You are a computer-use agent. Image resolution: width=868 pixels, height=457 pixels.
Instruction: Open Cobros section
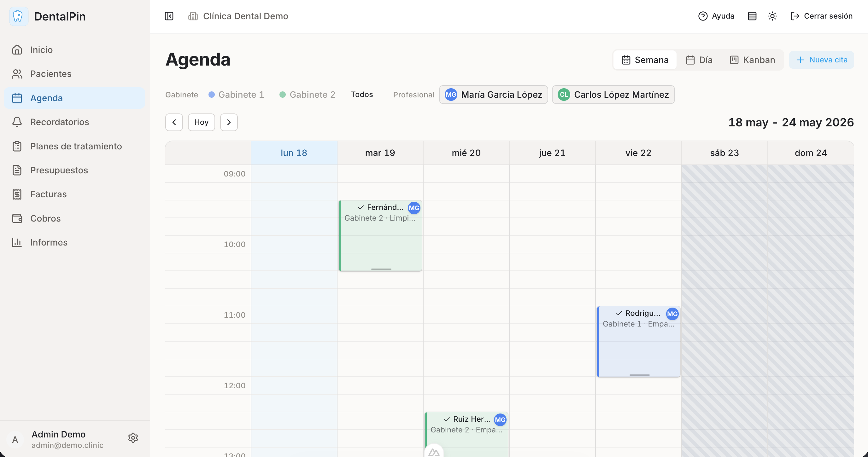coord(74,218)
